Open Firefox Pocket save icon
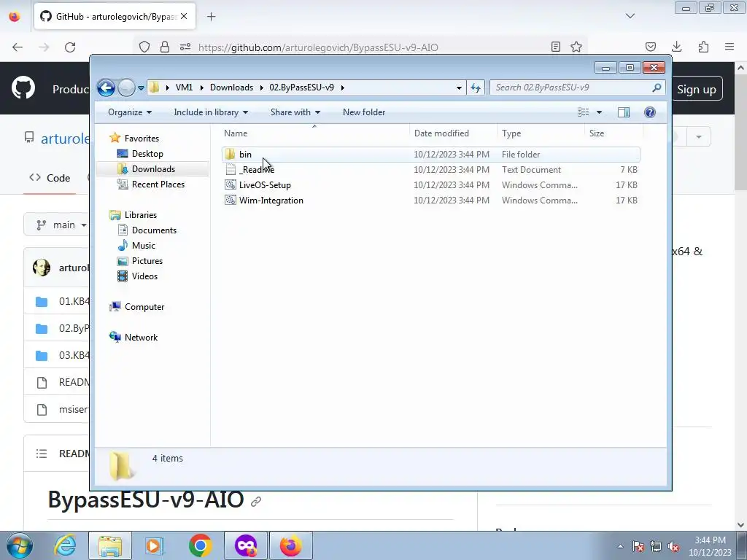Screen dimensions: 747x560 [x=650, y=47]
